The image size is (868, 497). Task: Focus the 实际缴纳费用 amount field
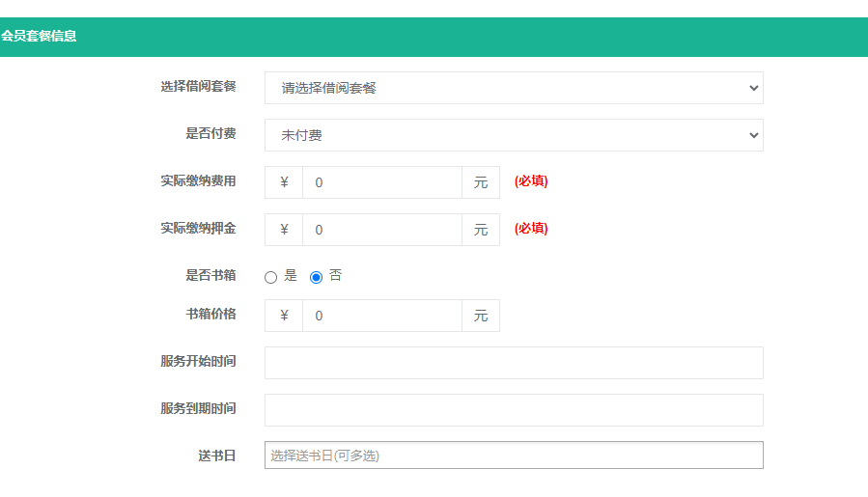click(x=382, y=182)
